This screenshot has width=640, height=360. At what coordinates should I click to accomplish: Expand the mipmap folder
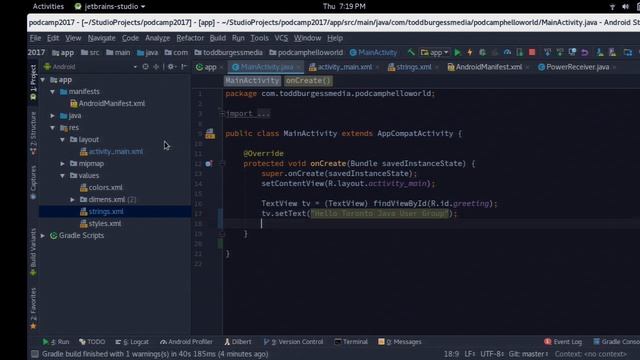coord(62,164)
